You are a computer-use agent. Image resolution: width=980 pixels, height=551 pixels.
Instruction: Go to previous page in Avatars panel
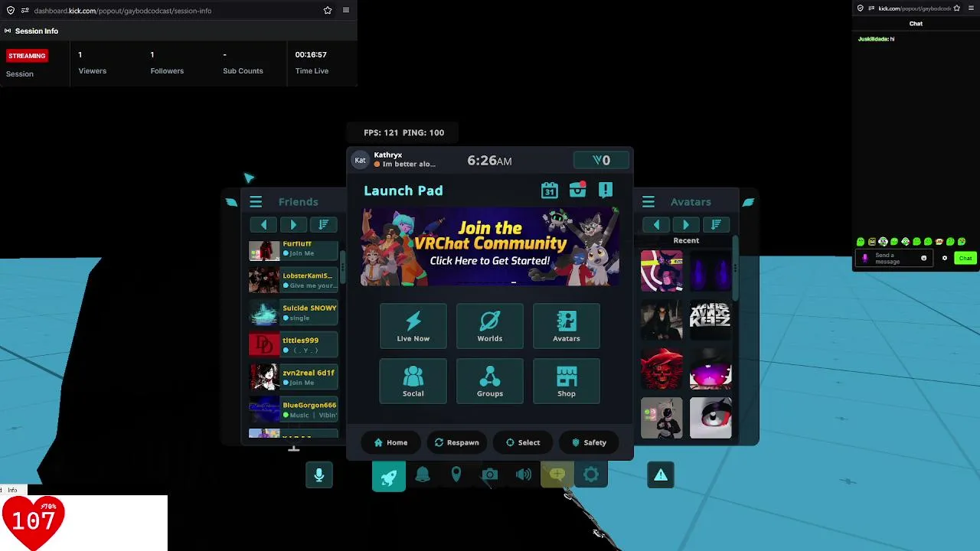tap(656, 224)
